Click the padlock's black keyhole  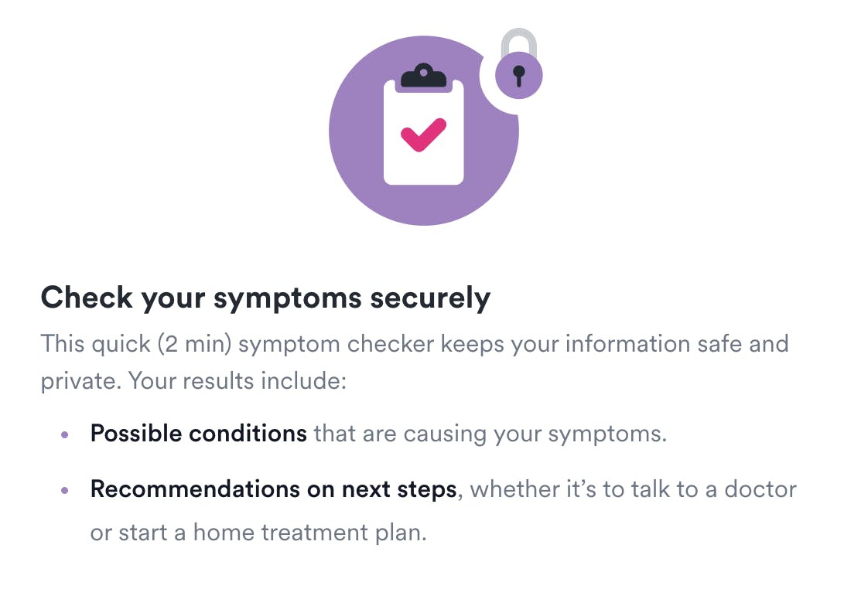[x=519, y=76]
